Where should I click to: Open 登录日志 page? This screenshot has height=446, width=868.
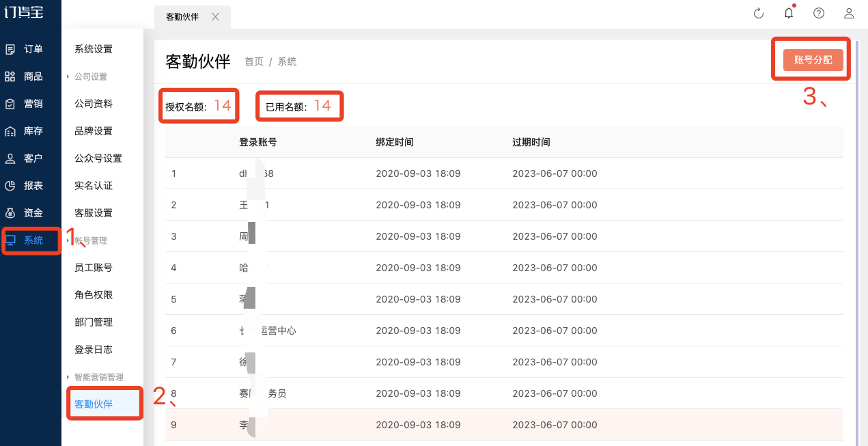[94, 350]
